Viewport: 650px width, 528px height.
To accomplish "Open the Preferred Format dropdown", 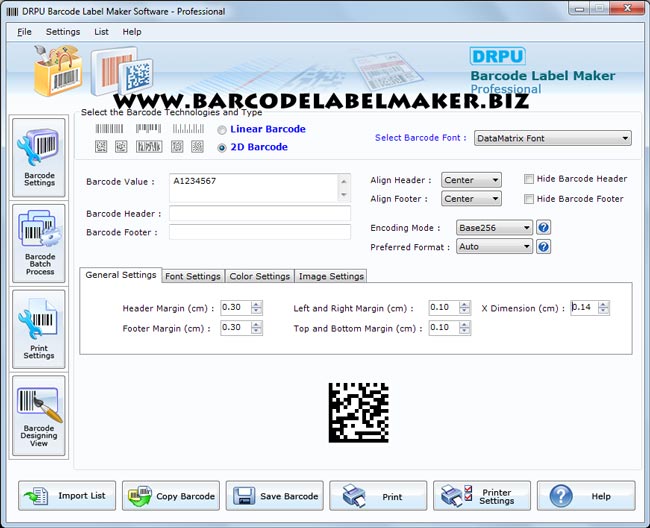I will tap(494, 247).
